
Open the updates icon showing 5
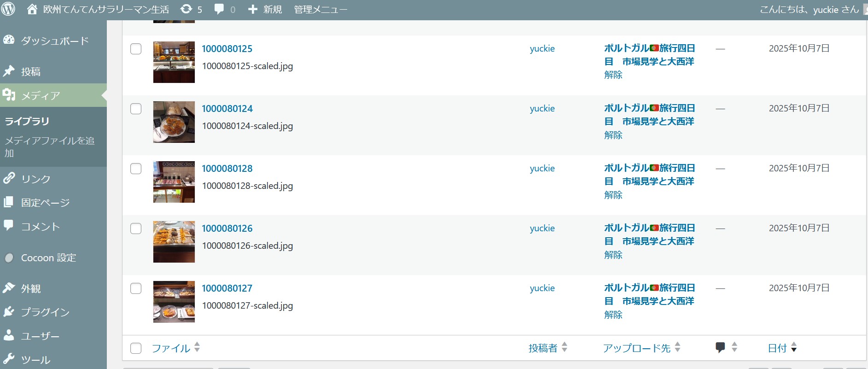click(x=186, y=9)
